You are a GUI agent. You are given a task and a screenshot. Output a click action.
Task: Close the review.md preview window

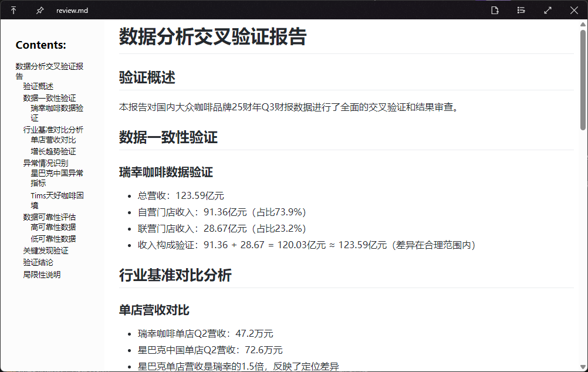(574, 11)
